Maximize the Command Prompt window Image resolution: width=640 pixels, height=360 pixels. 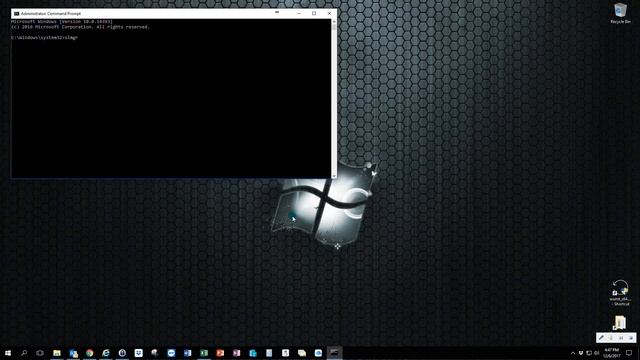pyautogui.click(x=314, y=13)
